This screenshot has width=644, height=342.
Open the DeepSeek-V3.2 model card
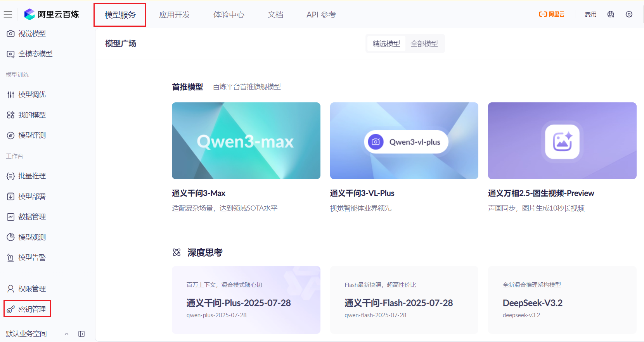[562, 300]
